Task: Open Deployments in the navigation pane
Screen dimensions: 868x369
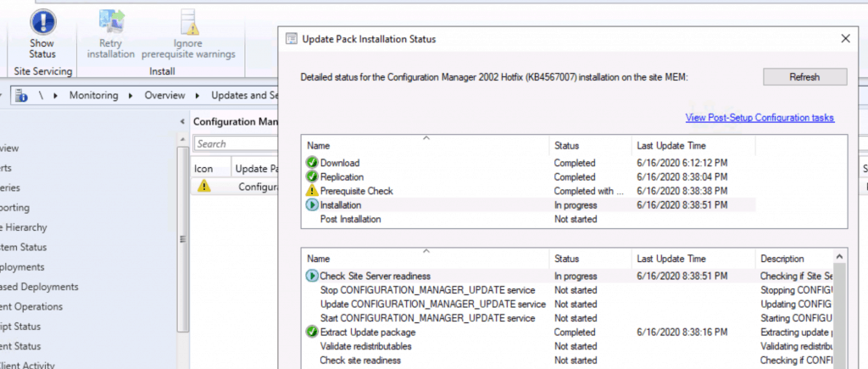Action: point(22,266)
